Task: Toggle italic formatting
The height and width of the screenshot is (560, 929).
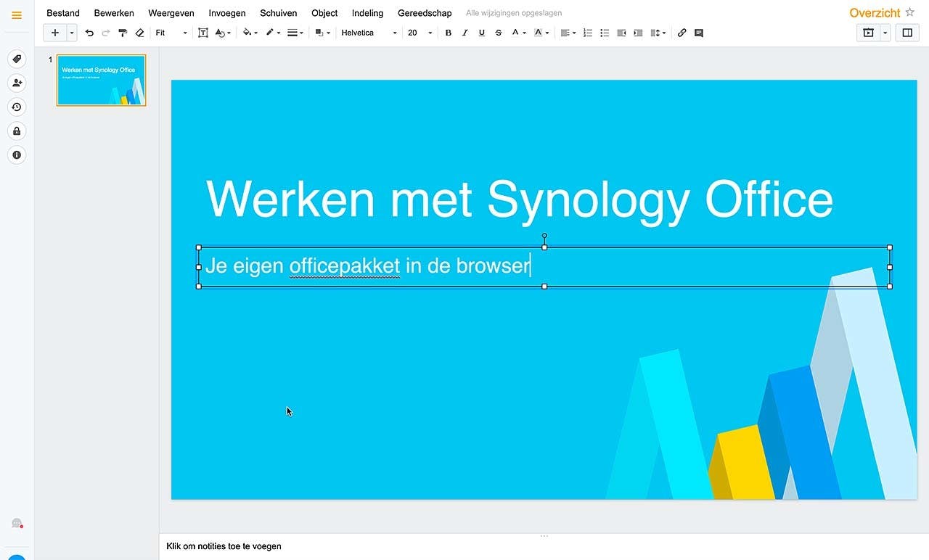Action: (x=464, y=33)
